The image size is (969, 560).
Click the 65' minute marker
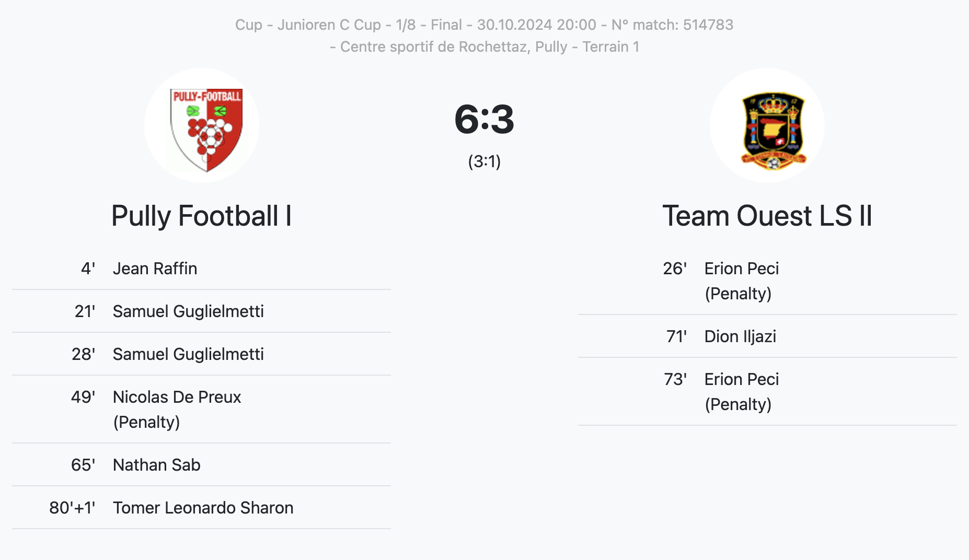[83, 465]
